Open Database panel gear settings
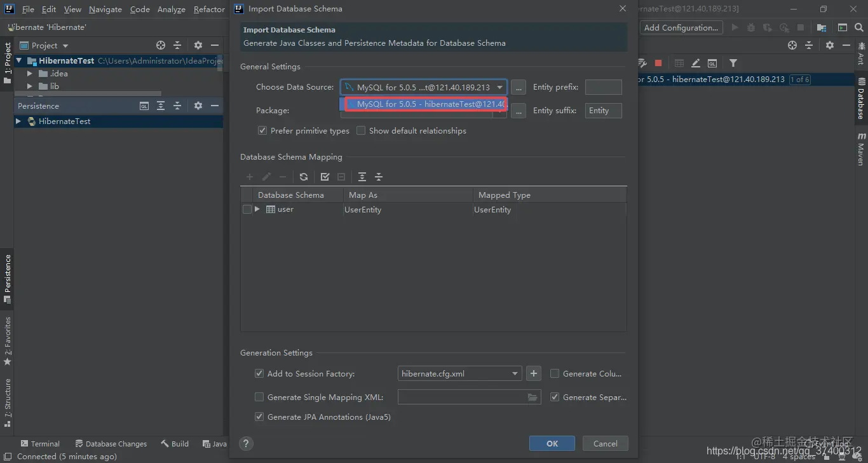 [830, 45]
